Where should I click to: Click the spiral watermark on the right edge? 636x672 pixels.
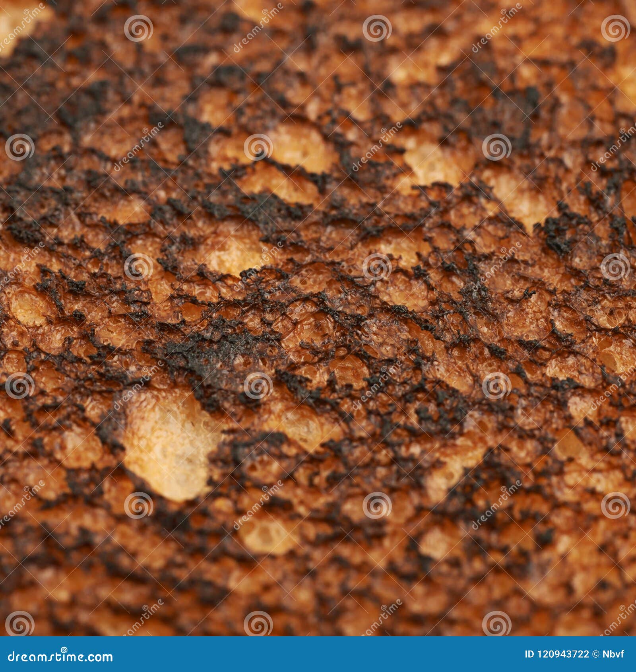click(x=614, y=266)
